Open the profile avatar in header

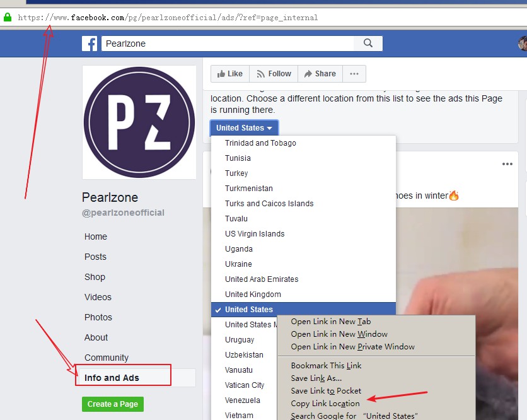[523, 44]
